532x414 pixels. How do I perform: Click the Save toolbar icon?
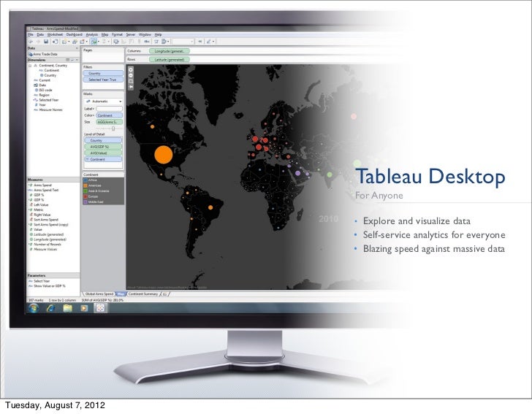[x=46, y=42]
